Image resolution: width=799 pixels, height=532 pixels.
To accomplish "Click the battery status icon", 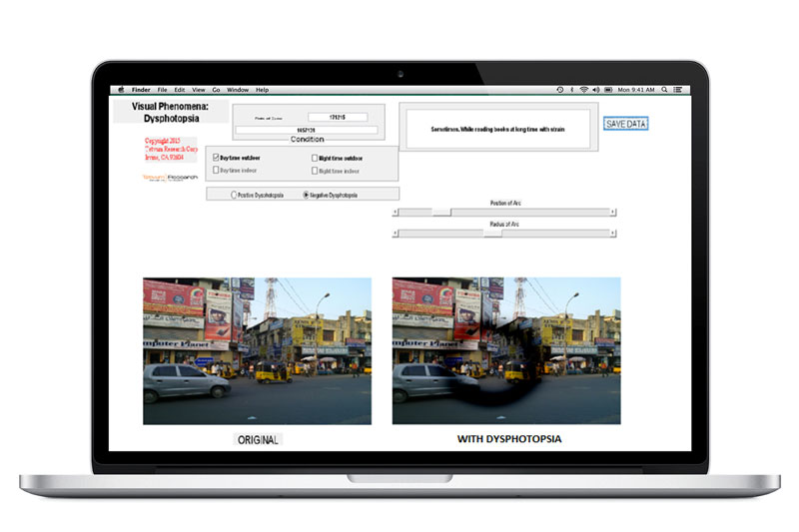I will [x=609, y=90].
